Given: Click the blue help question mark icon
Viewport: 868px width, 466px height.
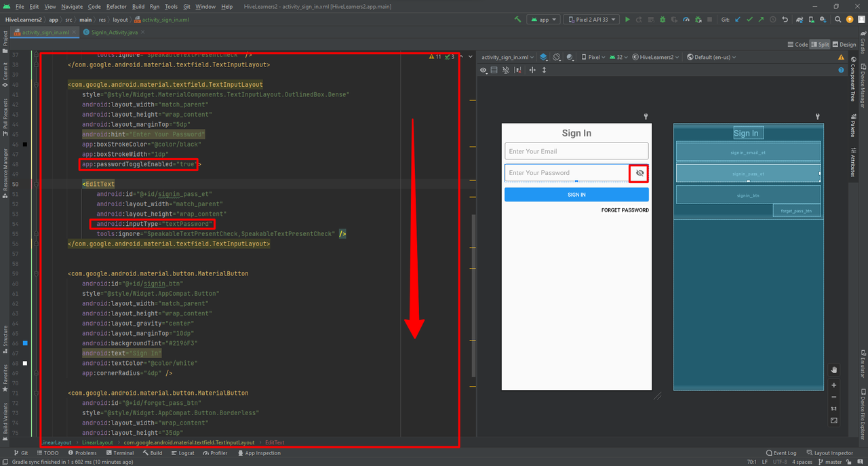Looking at the screenshot, I should click(x=842, y=70).
